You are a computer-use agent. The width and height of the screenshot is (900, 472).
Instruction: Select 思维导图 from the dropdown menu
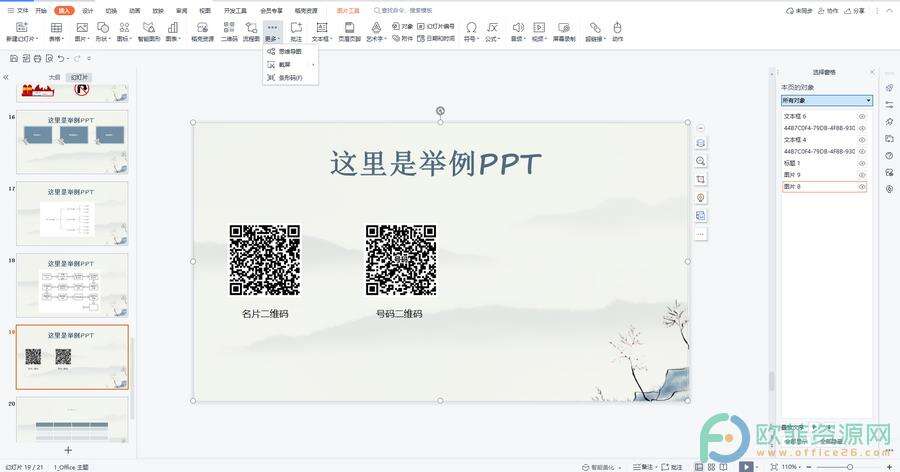tap(290, 51)
